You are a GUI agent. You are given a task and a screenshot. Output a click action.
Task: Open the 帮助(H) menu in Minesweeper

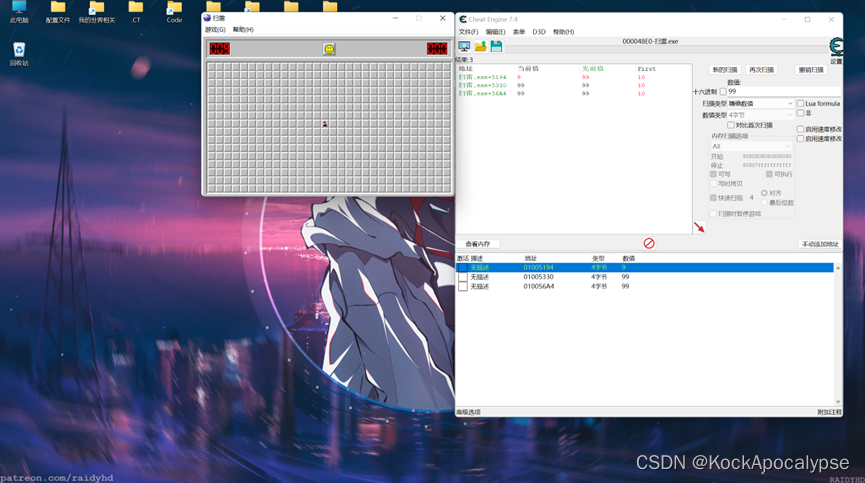click(243, 30)
